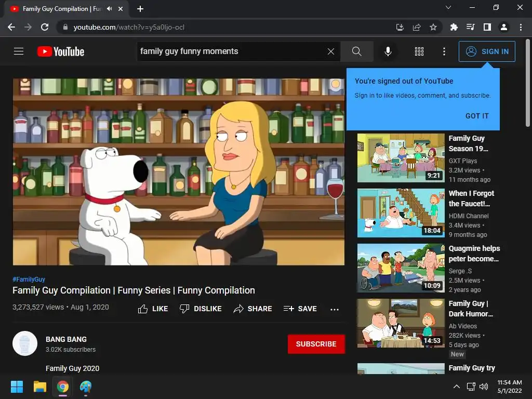Click the 'Family Guy Season 19...' title
The height and width of the screenshot is (399, 532).
point(468,143)
